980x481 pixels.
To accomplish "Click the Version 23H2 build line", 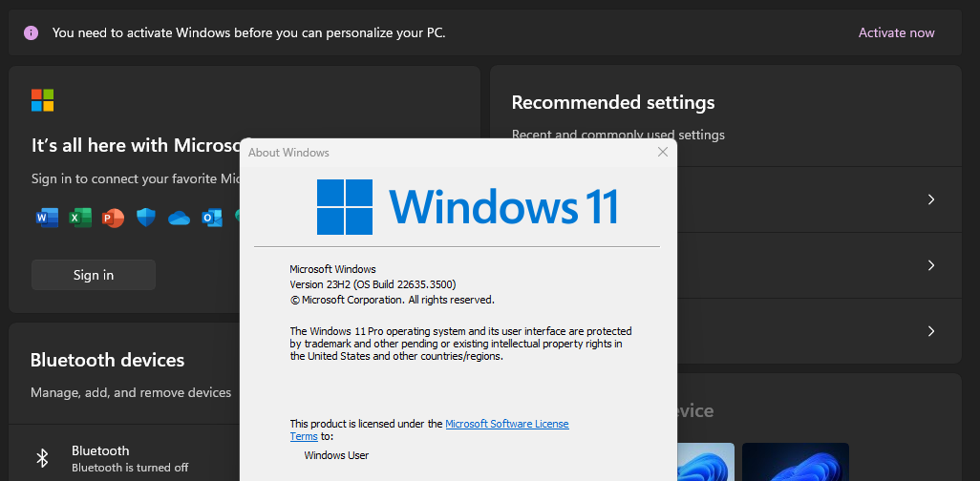I will point(373,284).
